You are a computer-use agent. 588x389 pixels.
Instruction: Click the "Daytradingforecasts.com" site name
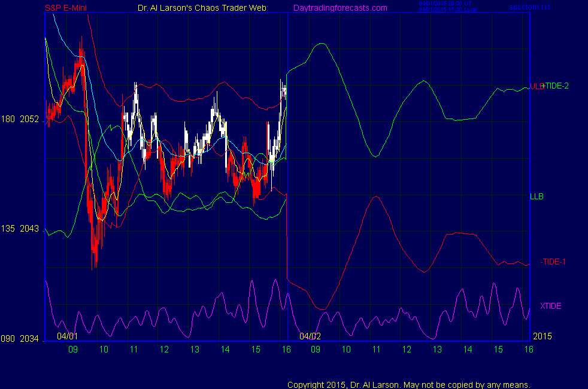340,8
